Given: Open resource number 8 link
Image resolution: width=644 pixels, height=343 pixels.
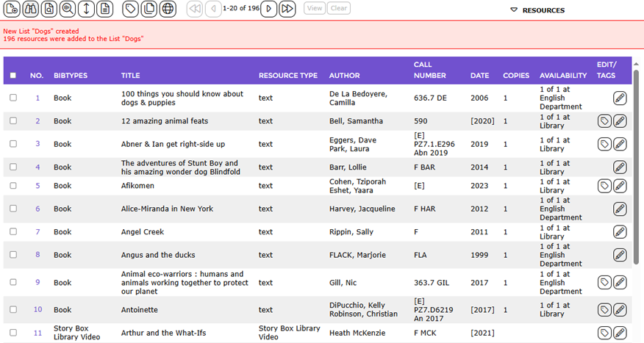Looking at the screenshot, I should tap(37, 255).
